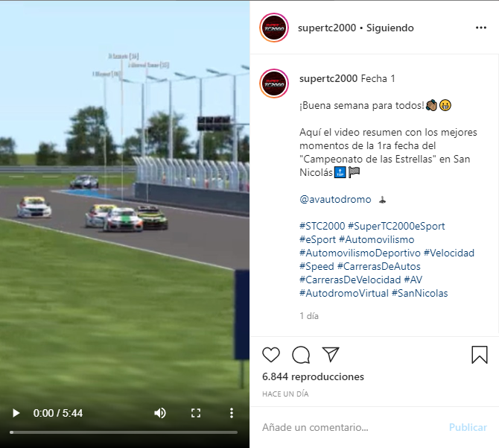This screenshot has width=499, height=448.
Task: Seek on the video progress bar
Action: (x=124, y=432)
